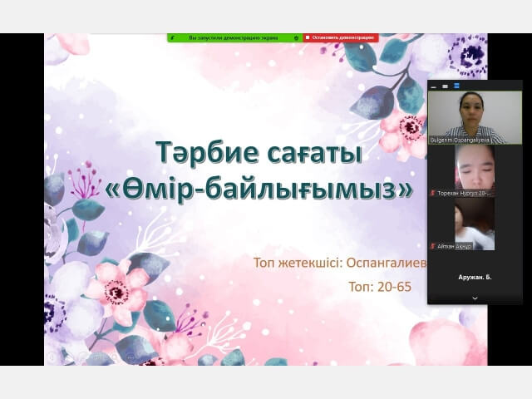Expand more participants with the down chevron

point(475,298)
